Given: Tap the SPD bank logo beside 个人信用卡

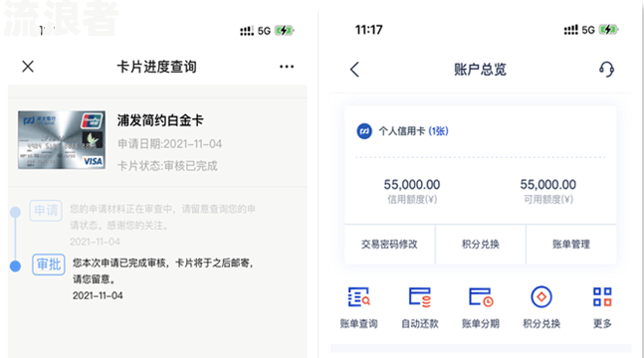Looking at the screenshot, I should pos(364,131).
